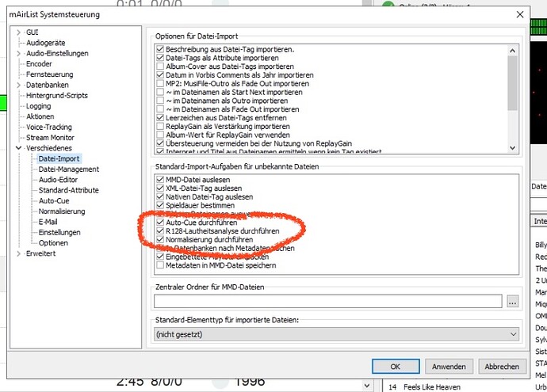547x392 pixels.
Task: Toggle Beschreibung aus Datei-Tag importieren
Action: (160, 49)
